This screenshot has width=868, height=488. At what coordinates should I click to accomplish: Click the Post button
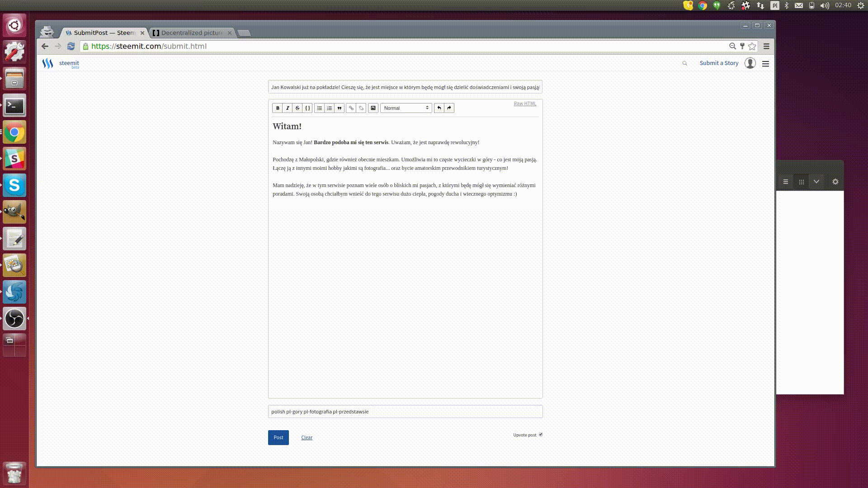click(x=278, y=437)
